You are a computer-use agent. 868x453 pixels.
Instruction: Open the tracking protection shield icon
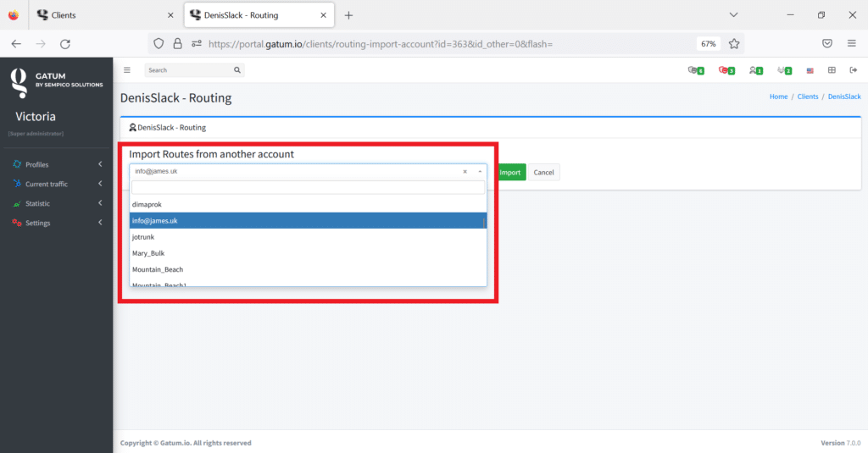pyautogui.click(x=159, y=44)
